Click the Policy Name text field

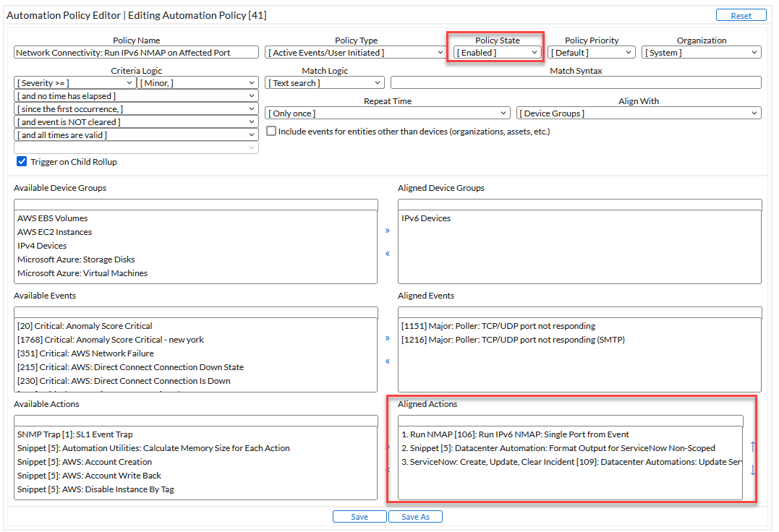136,53
